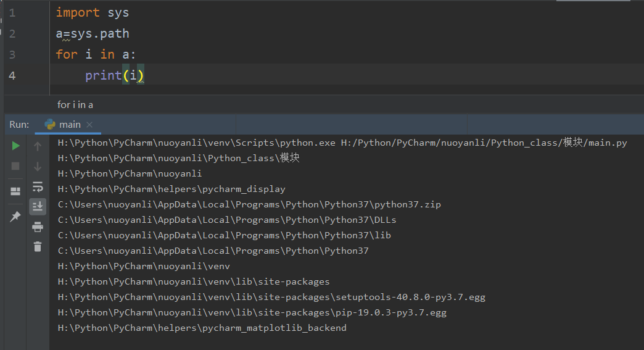Image resolution: width=644 pixels, height=350 pixels.
Task: Close the main run tab
Action: (89, 125)
